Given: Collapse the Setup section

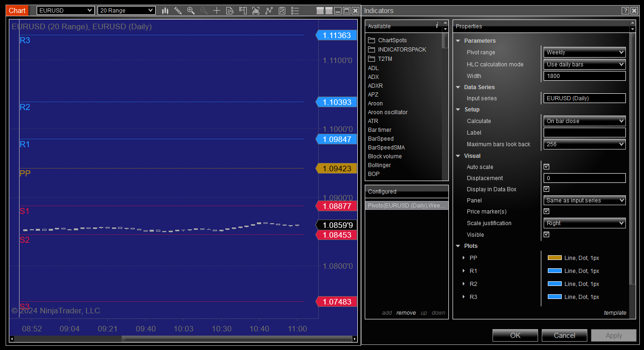Looking at the screenshot, I should [x=458, y=110].
